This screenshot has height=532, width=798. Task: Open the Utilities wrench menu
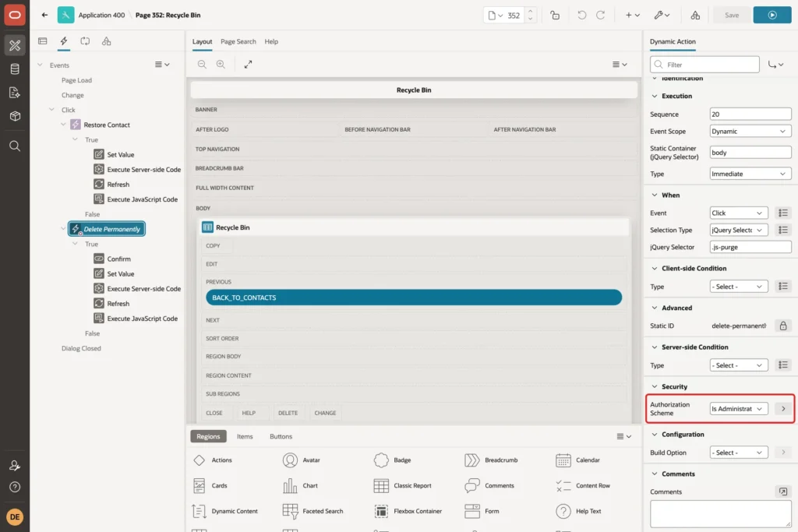(x=662, y=16)
